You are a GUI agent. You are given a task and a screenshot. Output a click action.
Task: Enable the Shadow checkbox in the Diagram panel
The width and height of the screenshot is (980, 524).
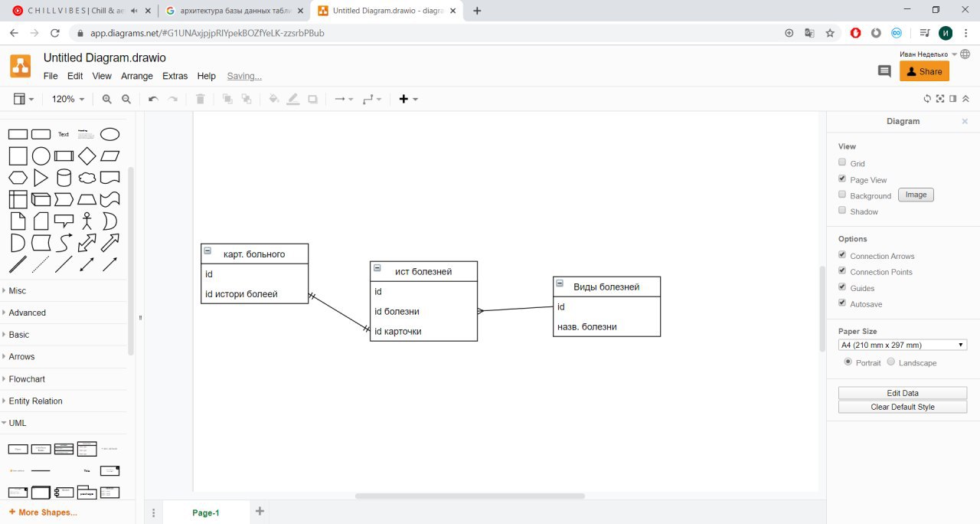(842, 210)
